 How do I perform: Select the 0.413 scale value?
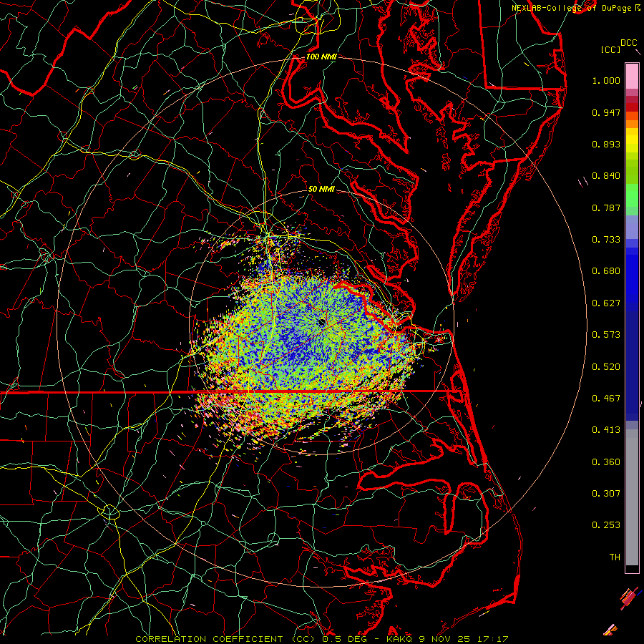pyautogui.click(x=606, y=430)
